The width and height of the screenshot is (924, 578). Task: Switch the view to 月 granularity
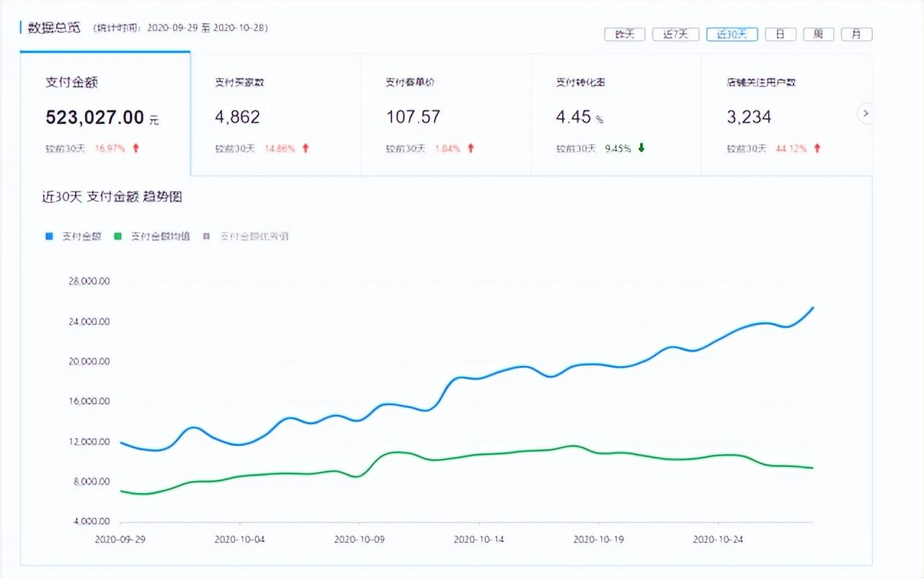(856, 35)
